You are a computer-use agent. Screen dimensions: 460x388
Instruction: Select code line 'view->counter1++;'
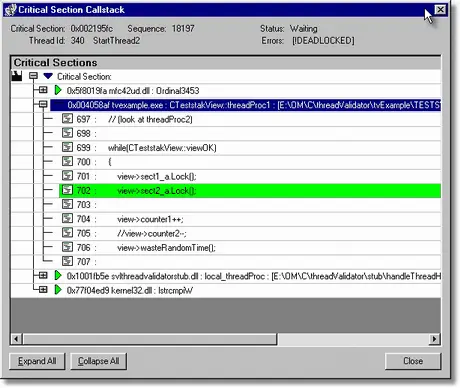pyautogui.click(x=150, y=219)
